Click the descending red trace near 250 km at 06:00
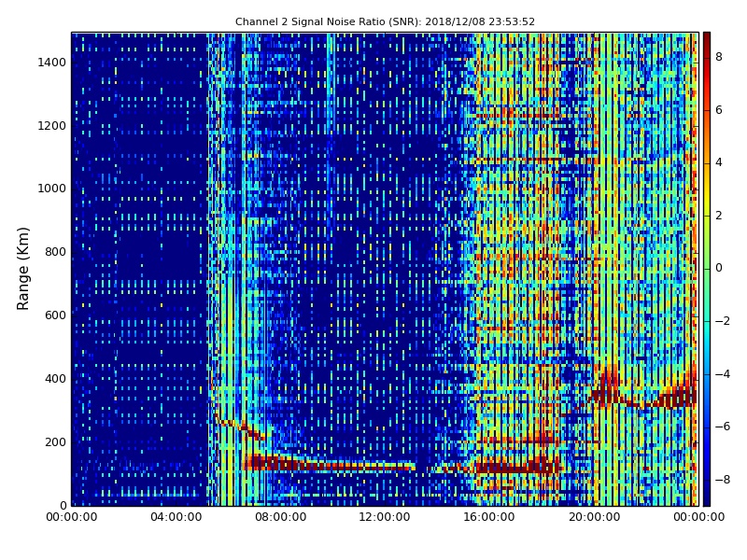The width and height of the screenshot is (747, 560). [x=240, y=427]
